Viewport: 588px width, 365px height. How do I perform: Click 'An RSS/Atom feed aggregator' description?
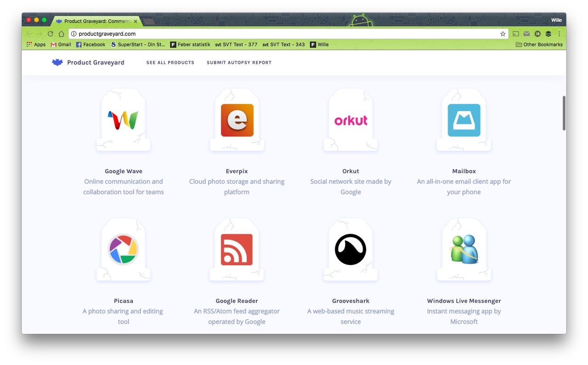pyautogui.click(x=237, y=316)
